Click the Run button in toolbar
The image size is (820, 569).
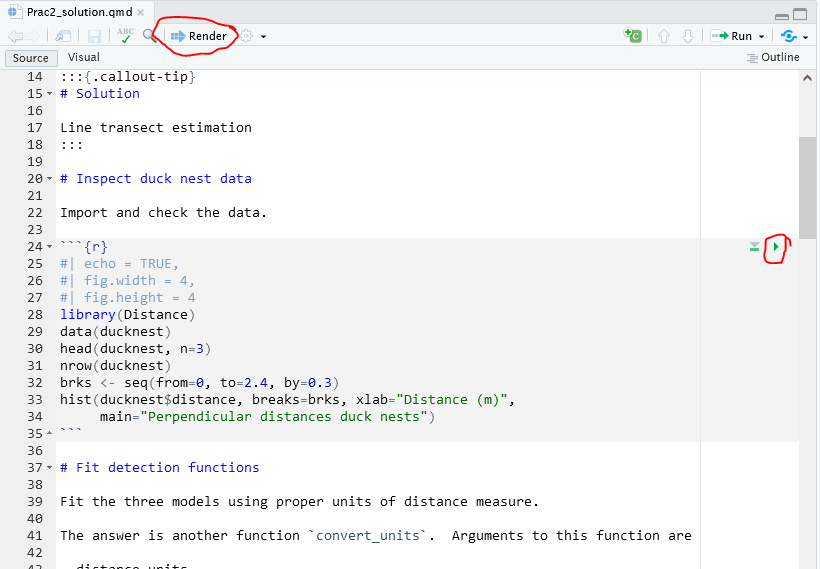click(x=731, y=36)
